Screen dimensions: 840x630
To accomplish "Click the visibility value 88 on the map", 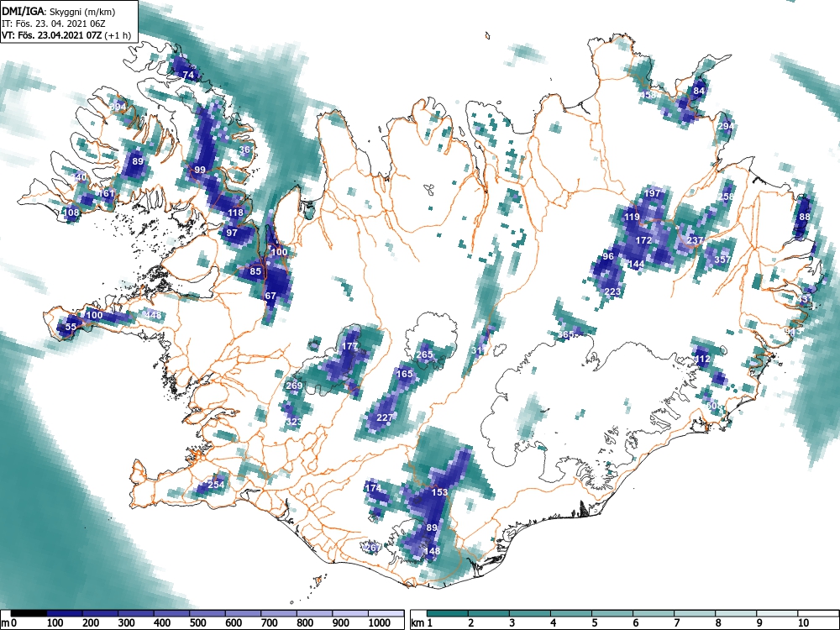I will point(805,217).
